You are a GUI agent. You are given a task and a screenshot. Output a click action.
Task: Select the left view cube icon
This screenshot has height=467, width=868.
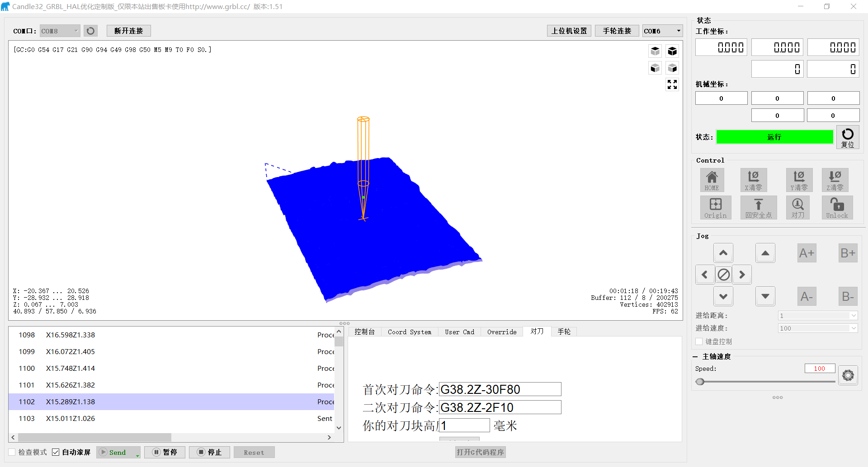point(672,68)
